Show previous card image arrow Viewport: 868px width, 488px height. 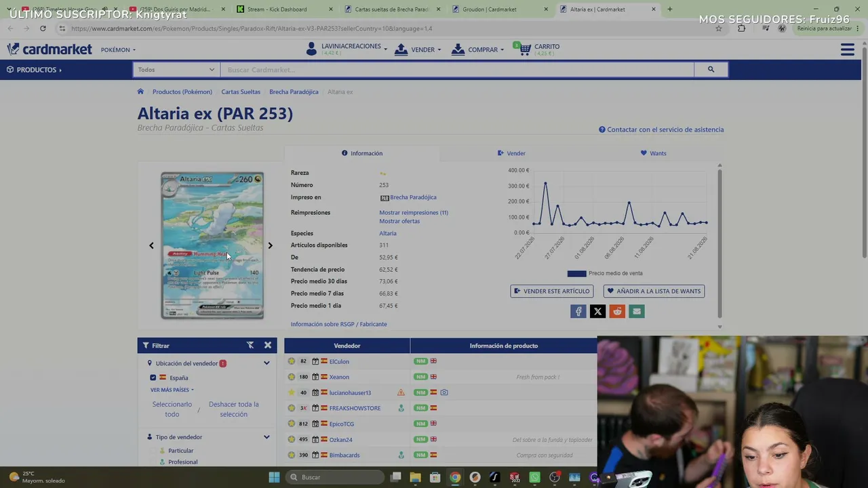click(151, 245)
